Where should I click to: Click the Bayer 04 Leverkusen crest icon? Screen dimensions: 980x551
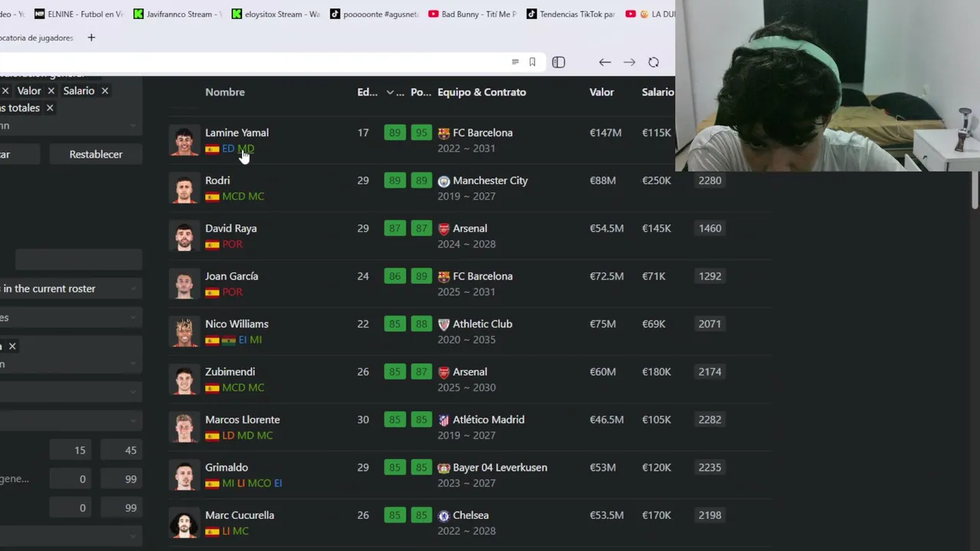pyautogui.click(x=443, y=468)
